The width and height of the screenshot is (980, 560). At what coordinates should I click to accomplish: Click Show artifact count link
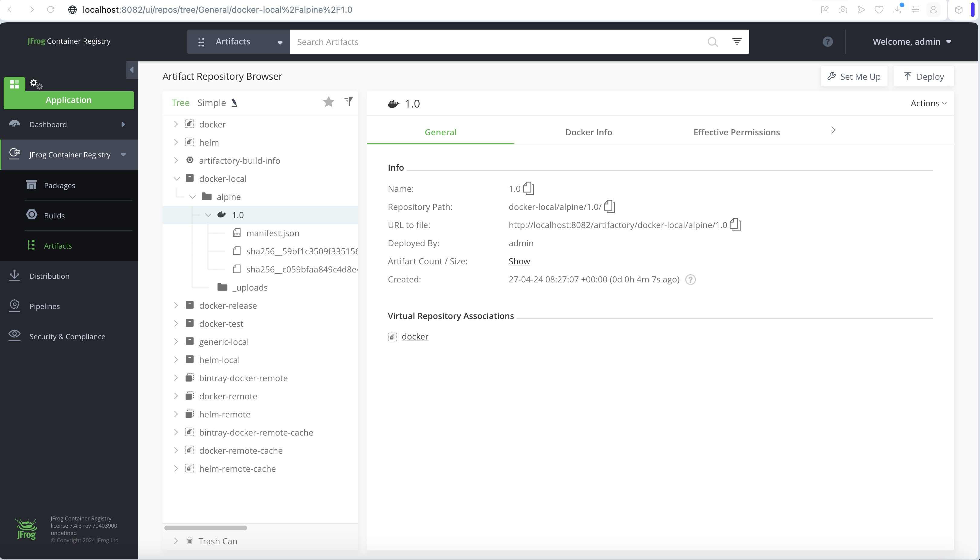pyautogui.click(x=519, y=261)
